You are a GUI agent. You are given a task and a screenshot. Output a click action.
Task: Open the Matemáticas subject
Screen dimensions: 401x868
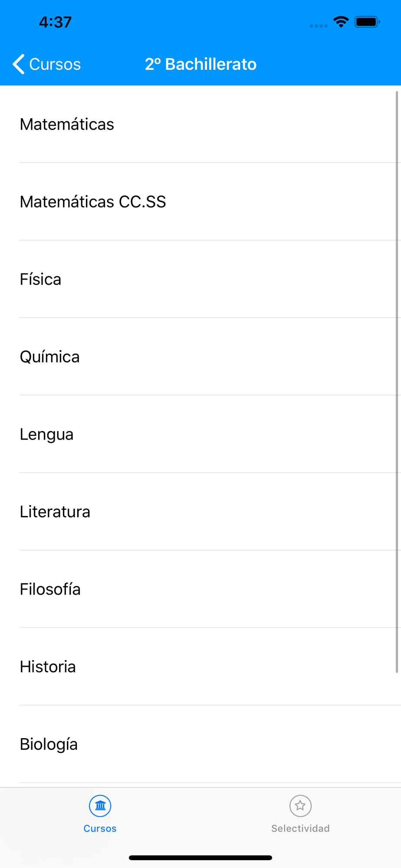pyautogui.click(x=200, y=124)
